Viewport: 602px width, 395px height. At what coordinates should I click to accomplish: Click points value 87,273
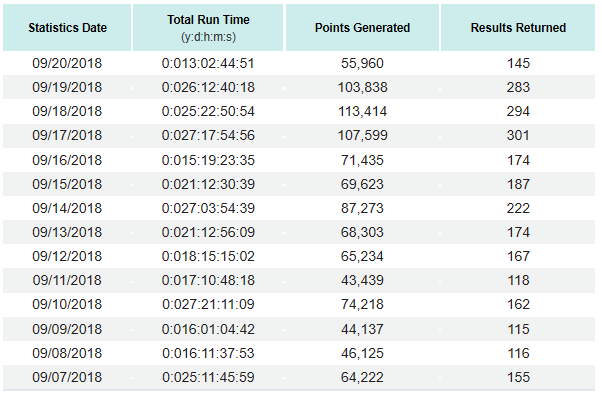point(362,208)
